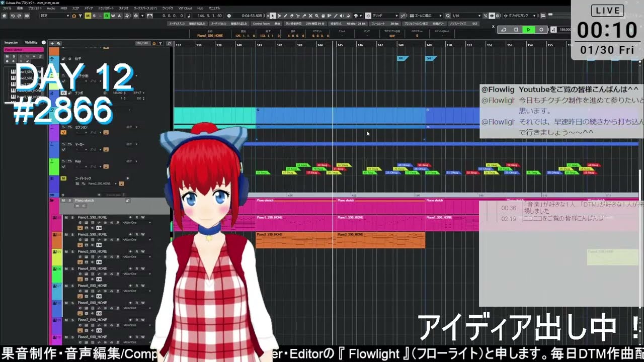644x362 pixels.
Task: Select the Split scissors tool
Action: pyautogui.click(x=298, y=16)
